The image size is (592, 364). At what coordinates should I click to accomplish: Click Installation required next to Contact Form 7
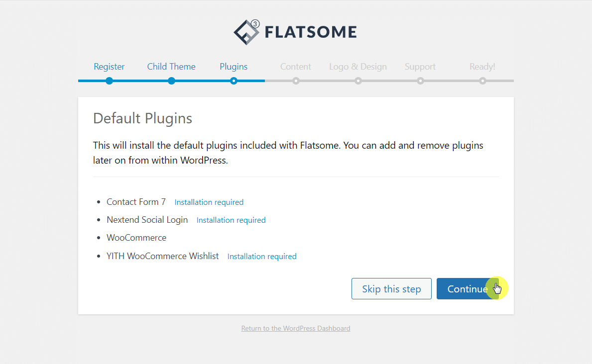209,202
